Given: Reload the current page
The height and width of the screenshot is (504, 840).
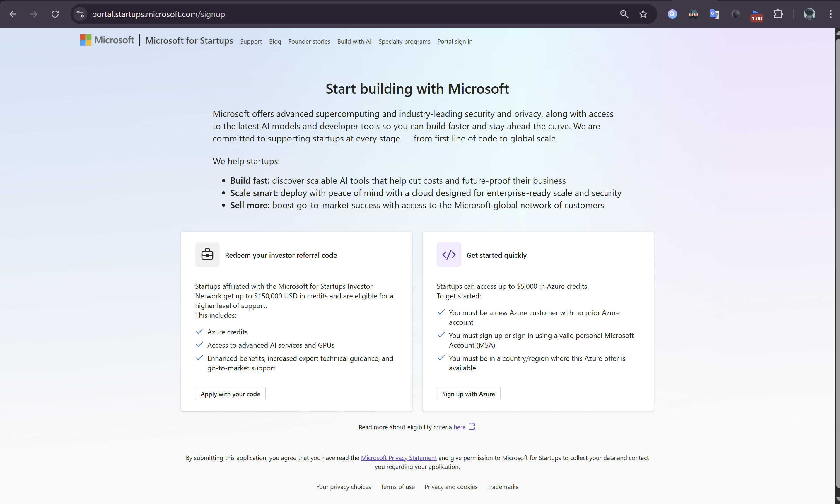Looking at the screenshot, I should [55, 14].
